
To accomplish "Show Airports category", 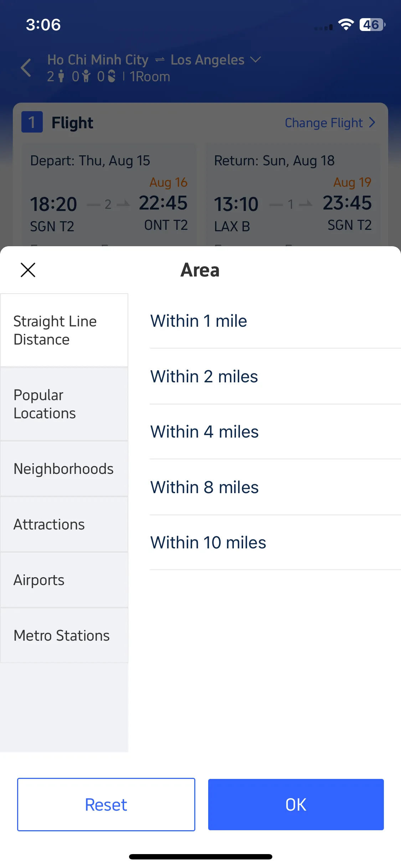I will click(64, 580).
